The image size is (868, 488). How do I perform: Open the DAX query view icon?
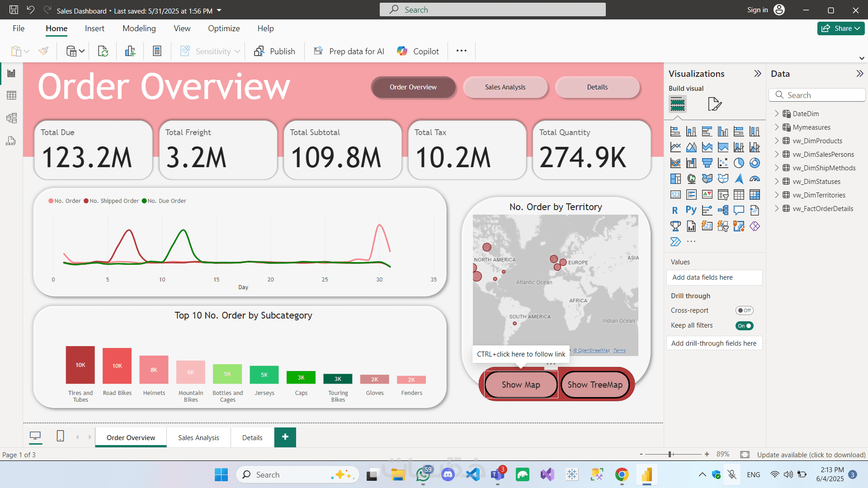pos(12,141)
